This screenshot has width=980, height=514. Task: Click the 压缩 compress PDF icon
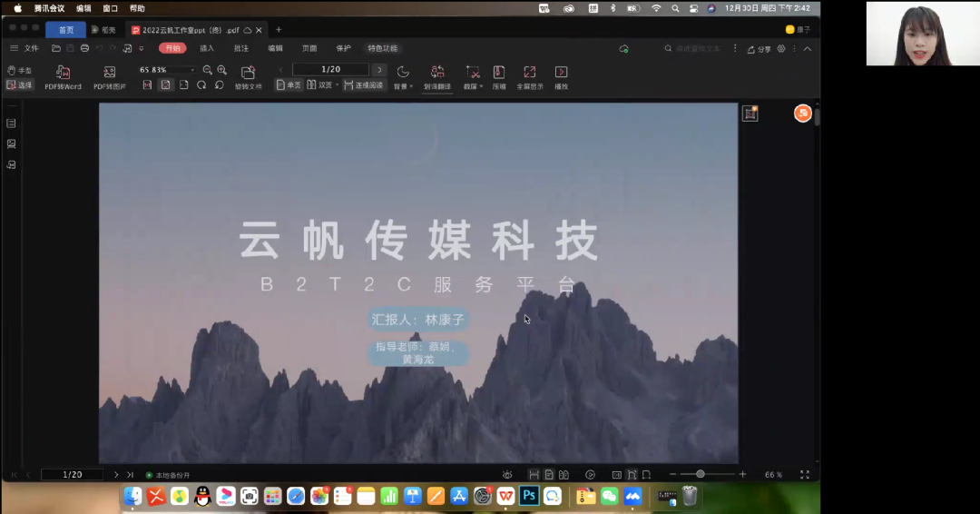click(498, 77)
